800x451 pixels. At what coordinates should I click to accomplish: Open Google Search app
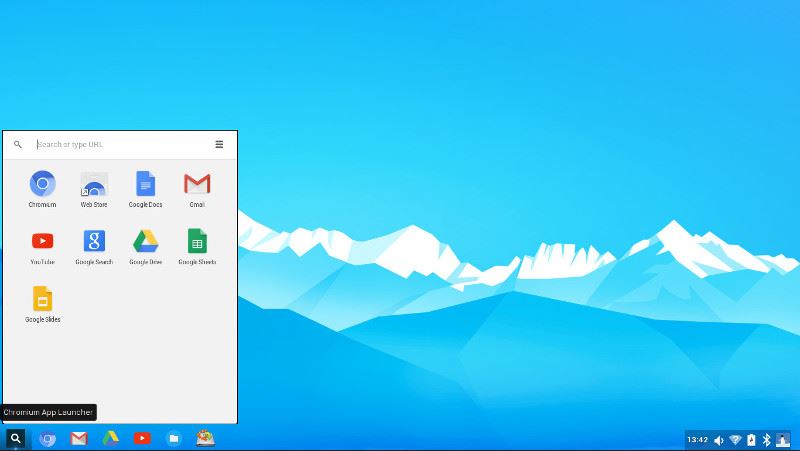point(94,242)
